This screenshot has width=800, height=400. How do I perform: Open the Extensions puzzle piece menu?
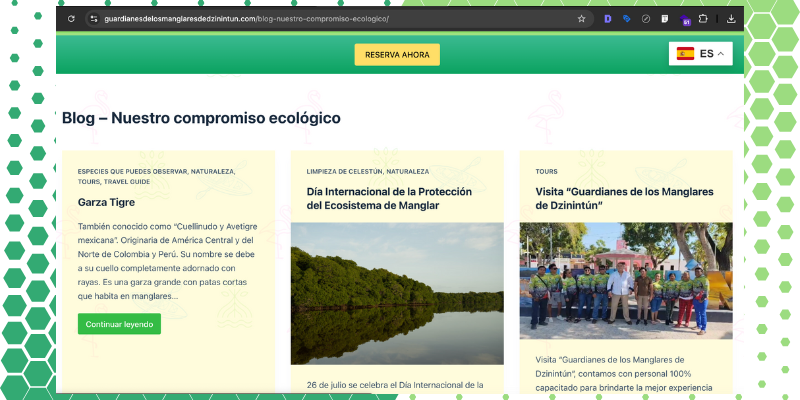click(703, 18)
